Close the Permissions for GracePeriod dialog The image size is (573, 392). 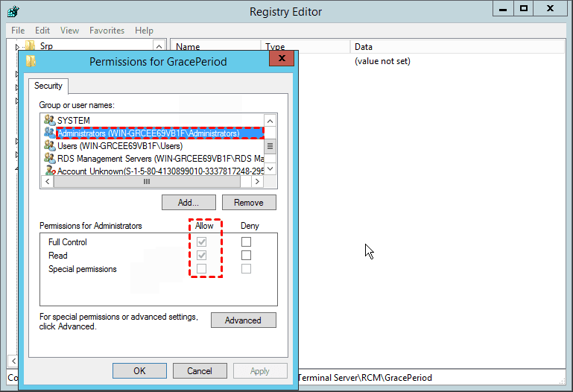tap(282, 58)
